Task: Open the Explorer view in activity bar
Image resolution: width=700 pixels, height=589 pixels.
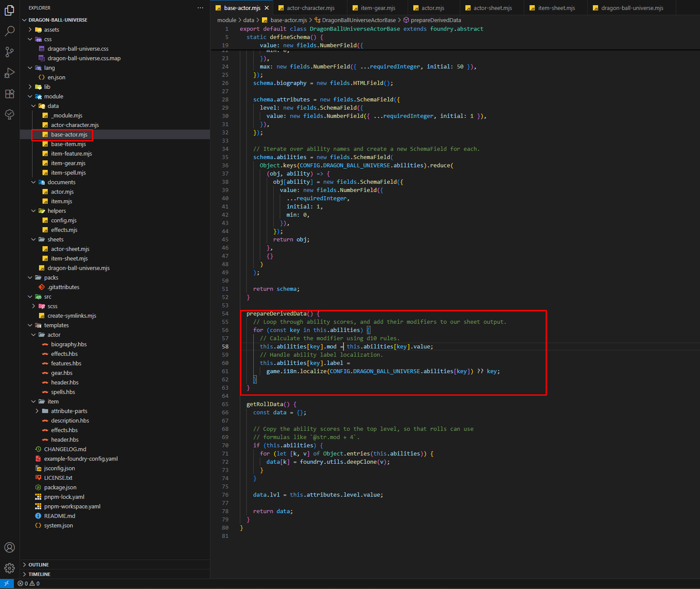Action: coord(10,10)
